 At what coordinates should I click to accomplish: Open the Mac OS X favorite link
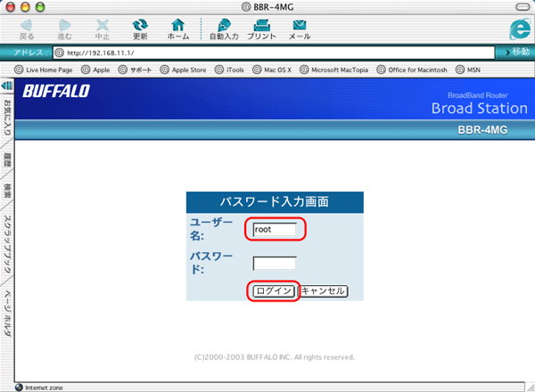pos(272,69)
